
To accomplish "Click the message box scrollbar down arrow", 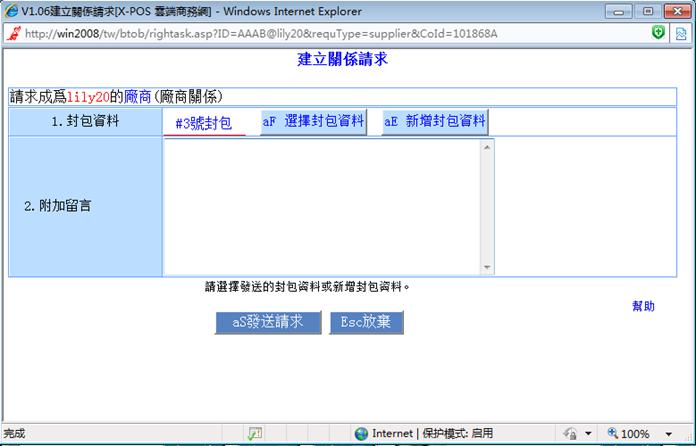I will [x=487, y=268].
